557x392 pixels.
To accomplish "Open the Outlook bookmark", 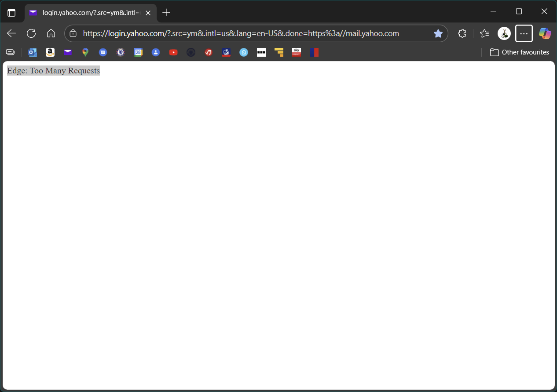I will click(x=33, y=52).
